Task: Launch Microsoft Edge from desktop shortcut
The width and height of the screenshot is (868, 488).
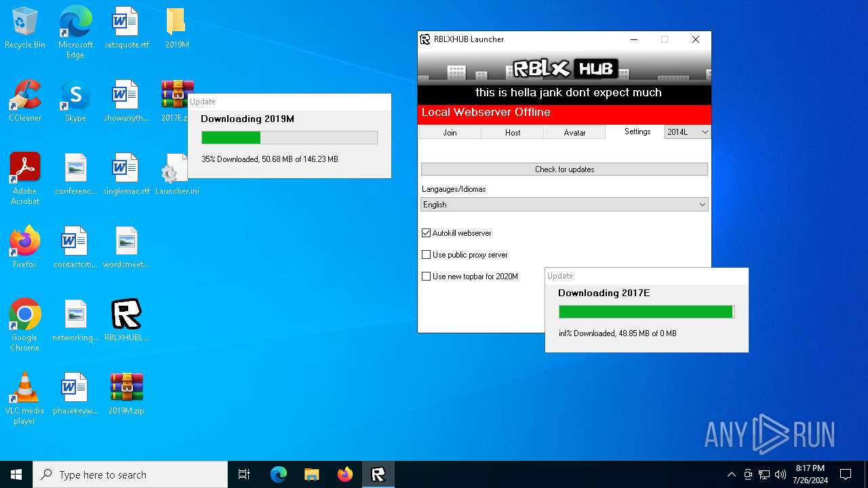Action: coord(75,32)
